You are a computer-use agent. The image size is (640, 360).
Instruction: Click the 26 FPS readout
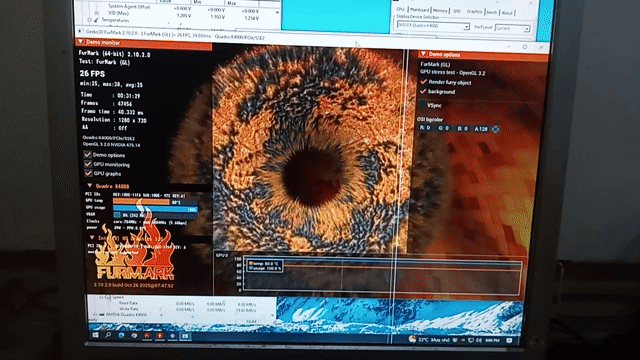pos(92,73)
